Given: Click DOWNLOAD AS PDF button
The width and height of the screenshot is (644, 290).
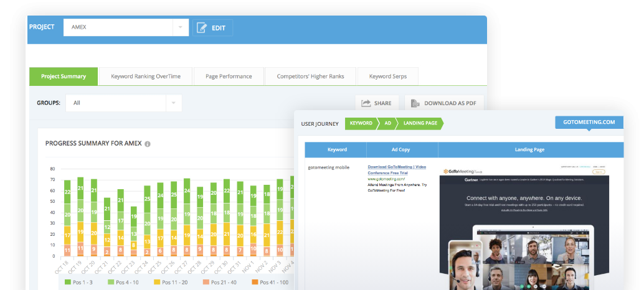Looking at the screenshot, I should tap(445, 103).
